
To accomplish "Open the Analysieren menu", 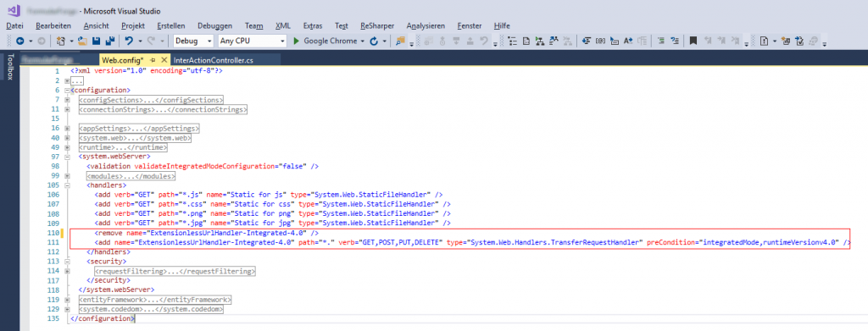I will pyautogui.click(x=426, y=25).
